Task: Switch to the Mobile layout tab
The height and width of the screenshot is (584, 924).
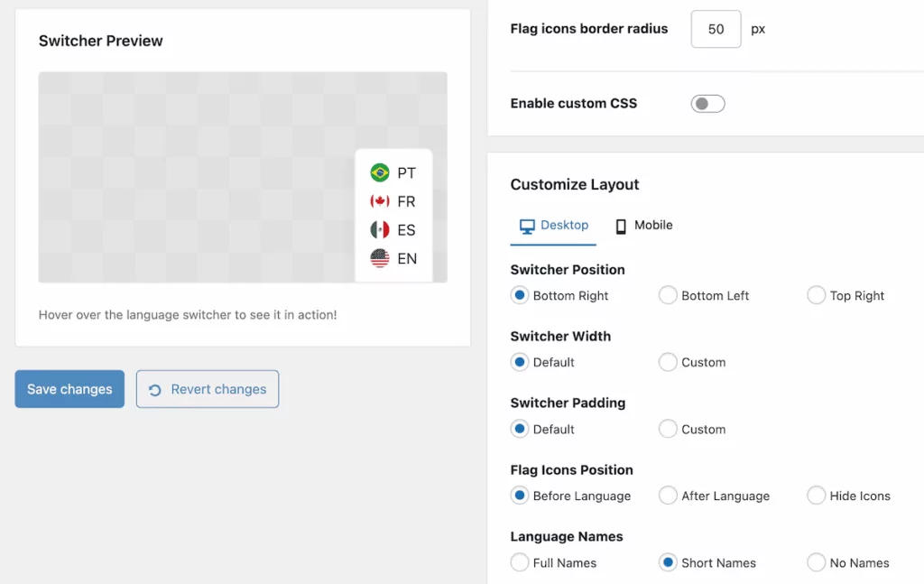Action: coord(642,225)
